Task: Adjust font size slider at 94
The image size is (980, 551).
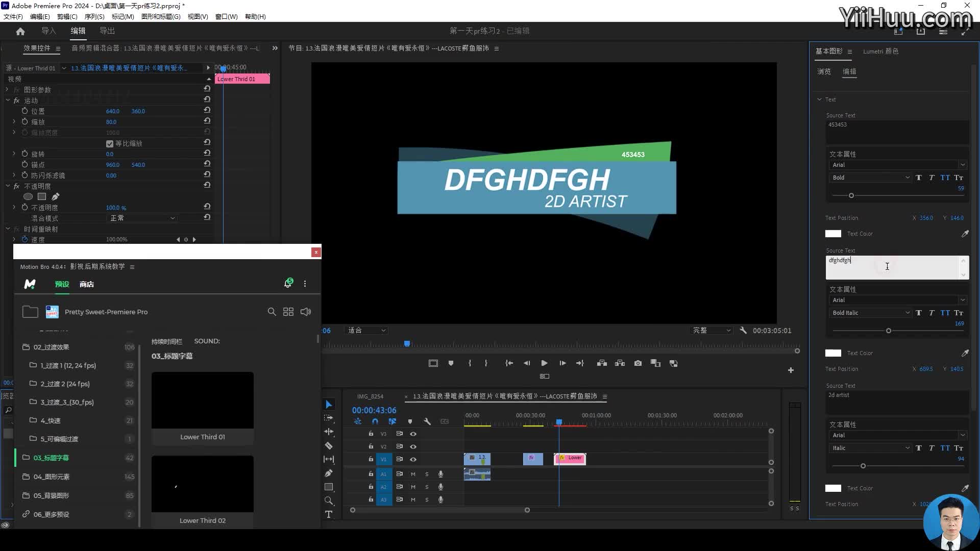Action: point(863,466)
